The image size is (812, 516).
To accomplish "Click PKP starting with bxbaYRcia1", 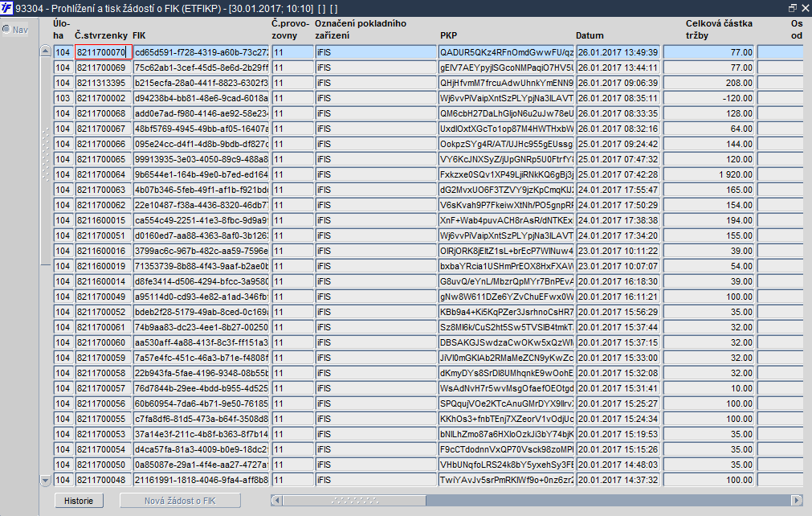I will (x=506, y=266).
